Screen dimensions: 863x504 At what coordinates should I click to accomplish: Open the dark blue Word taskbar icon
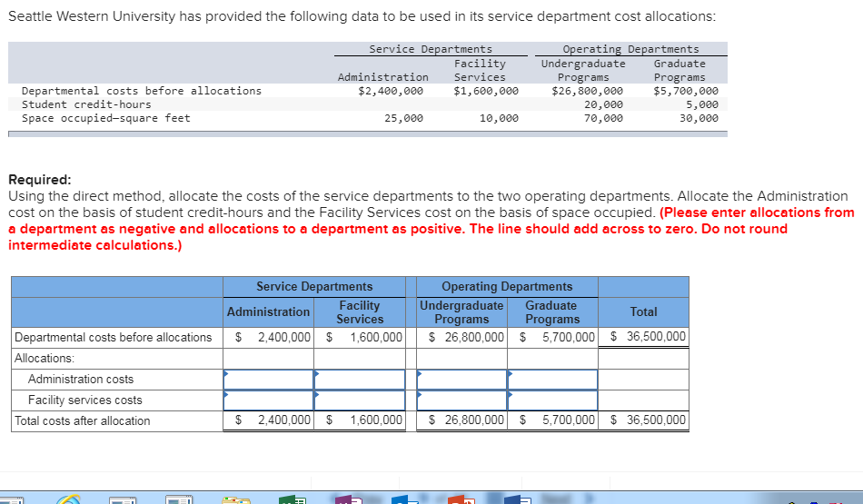(x=518, y=499)
